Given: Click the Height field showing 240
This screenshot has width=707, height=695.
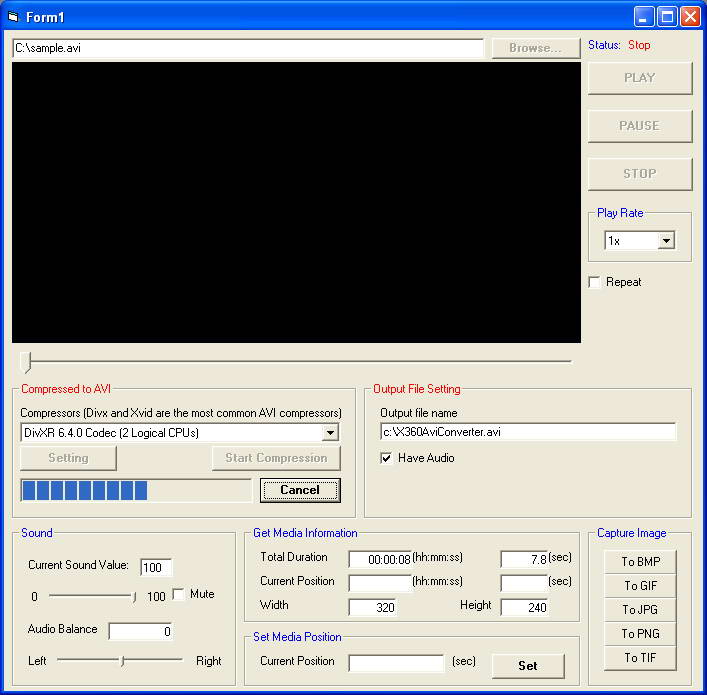Looking at the screenshot, I should coord(525,607).
